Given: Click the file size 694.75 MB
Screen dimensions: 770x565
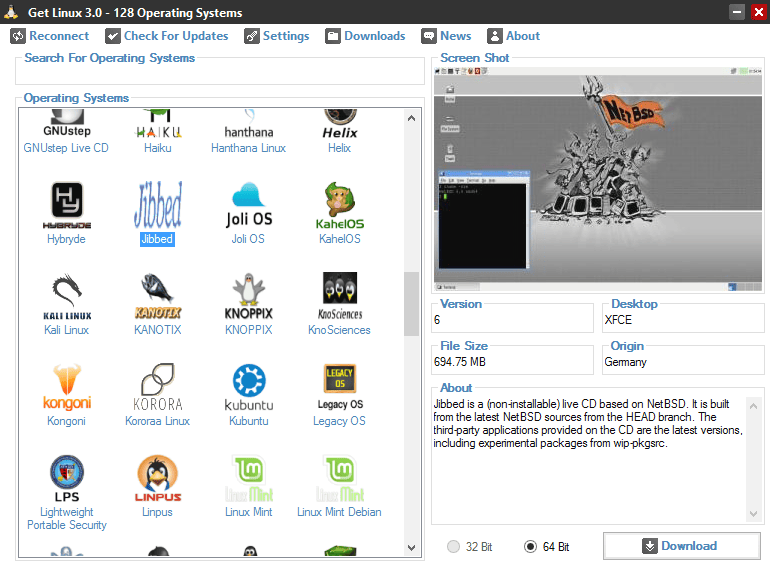Looking at the screenshot, I should (x=460, y=362).
